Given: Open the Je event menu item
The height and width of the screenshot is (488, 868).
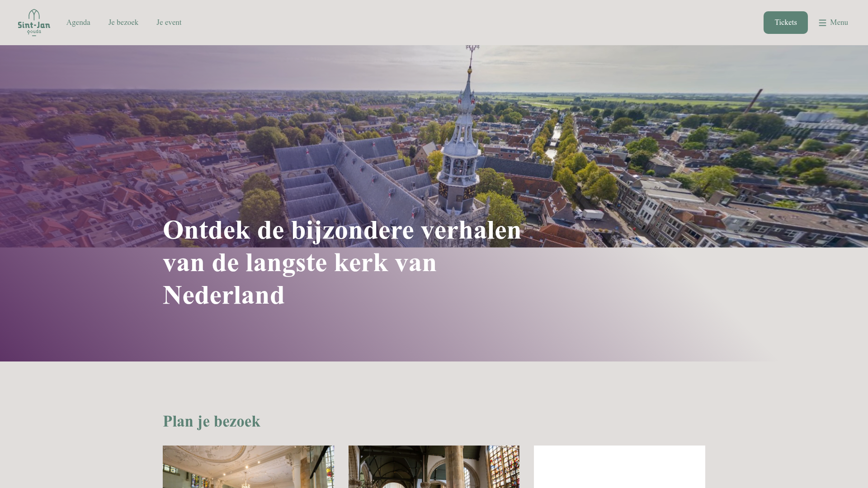Looking at the screenshot, I should (x=169, y=23).
